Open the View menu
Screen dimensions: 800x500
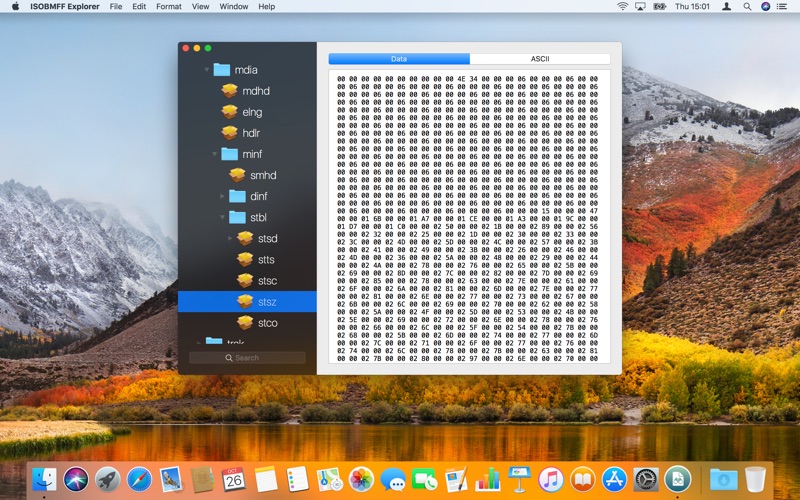click(x=200, y=7)
